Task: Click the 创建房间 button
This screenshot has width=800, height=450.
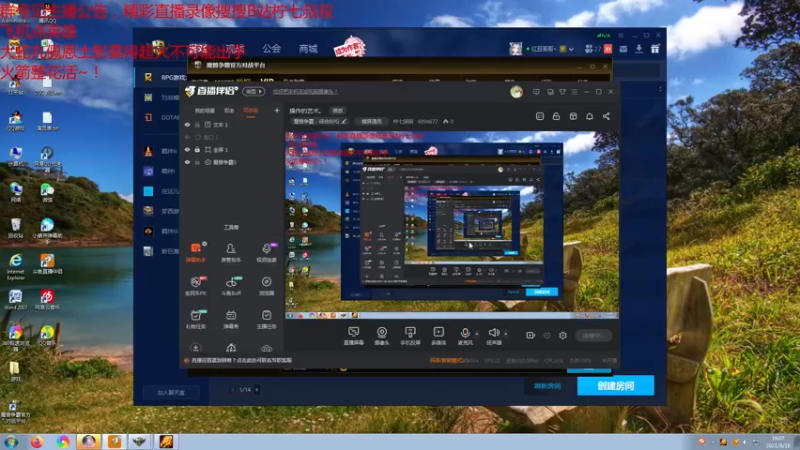Action: [x=615, y=386]
